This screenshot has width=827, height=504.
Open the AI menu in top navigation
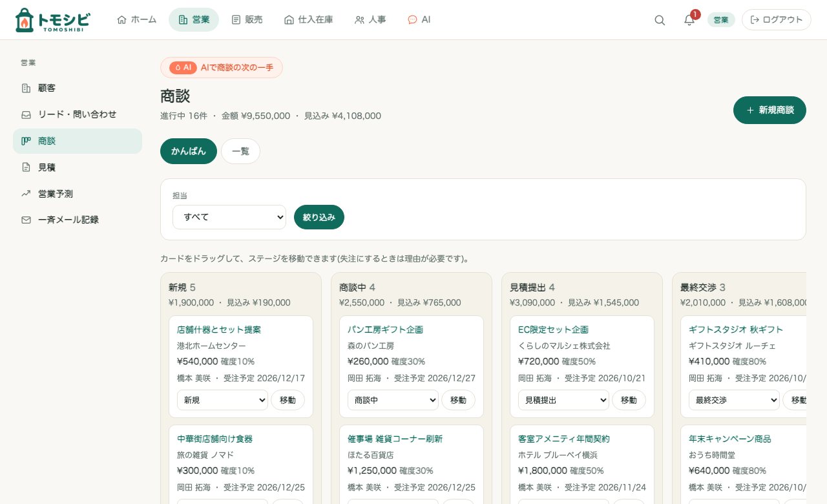[x=419, y=20]
